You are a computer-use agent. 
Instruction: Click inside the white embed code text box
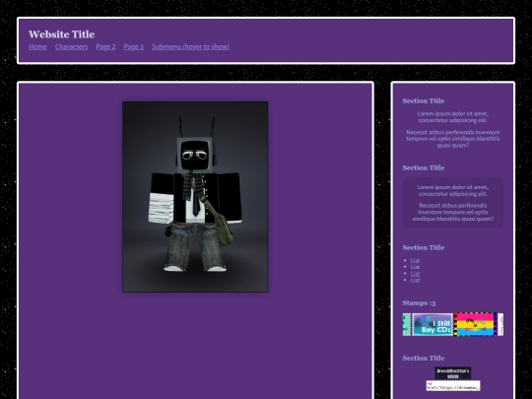pos(453,386)
